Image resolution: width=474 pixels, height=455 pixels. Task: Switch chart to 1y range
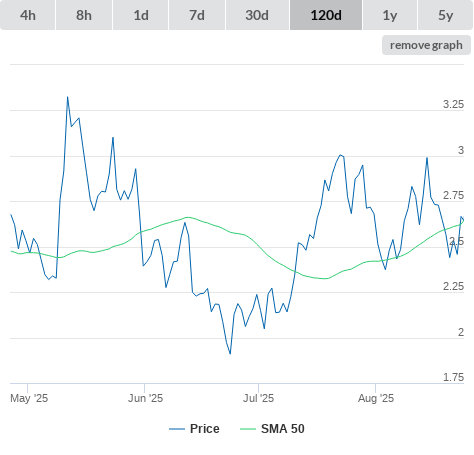[x=390, y=15]
